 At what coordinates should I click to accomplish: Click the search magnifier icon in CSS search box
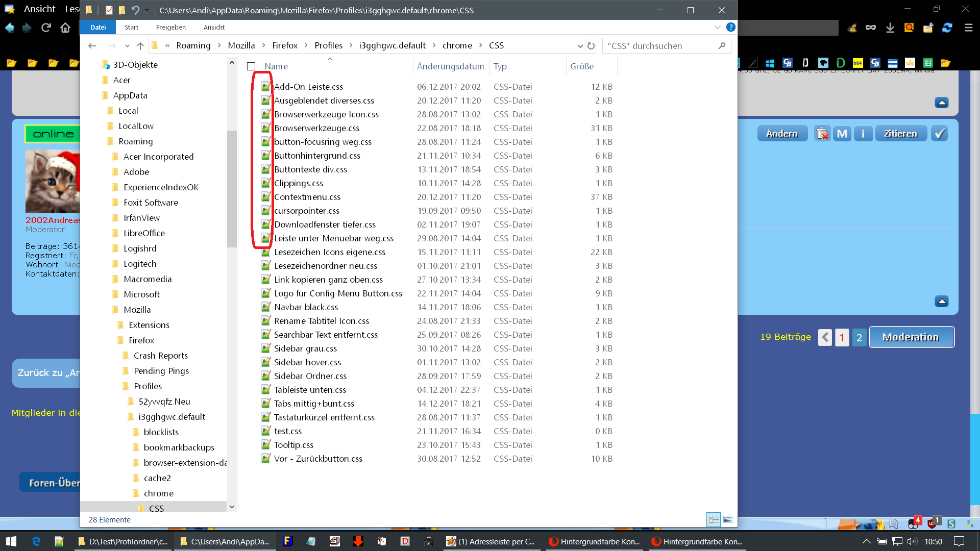722,46
